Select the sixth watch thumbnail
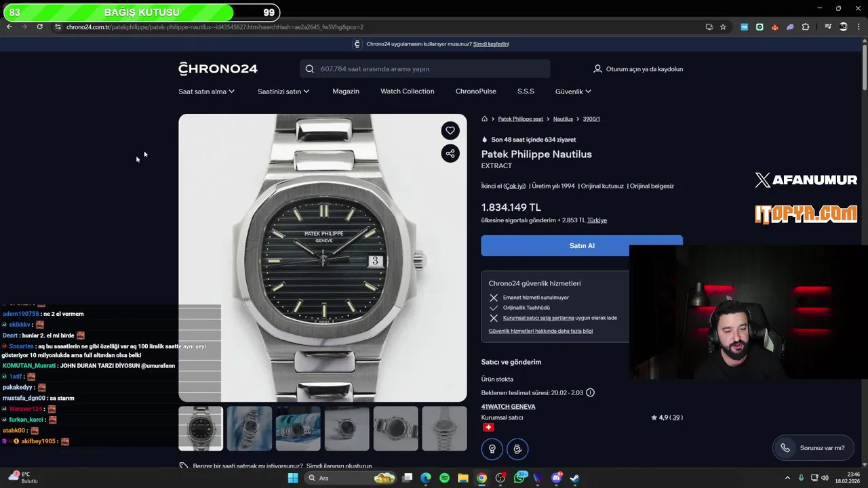Screen dimensions: 868x488 [x=444, y=428]
